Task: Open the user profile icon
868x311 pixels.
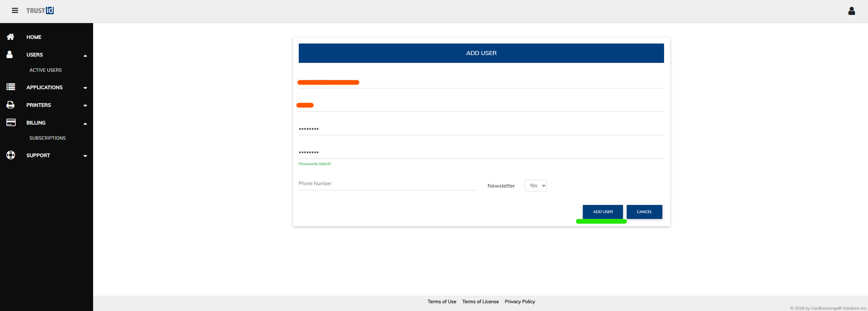Action: [x=851, y=11]
